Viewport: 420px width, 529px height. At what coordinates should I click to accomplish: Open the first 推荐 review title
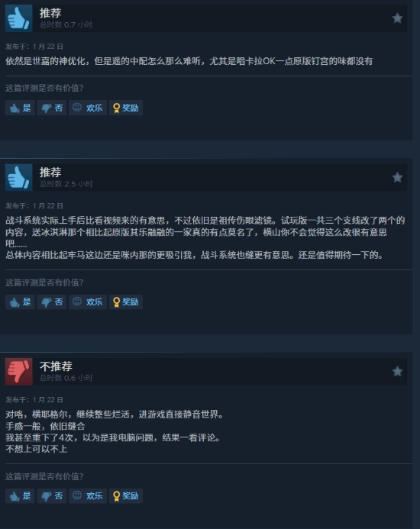[x=50, y=13]
